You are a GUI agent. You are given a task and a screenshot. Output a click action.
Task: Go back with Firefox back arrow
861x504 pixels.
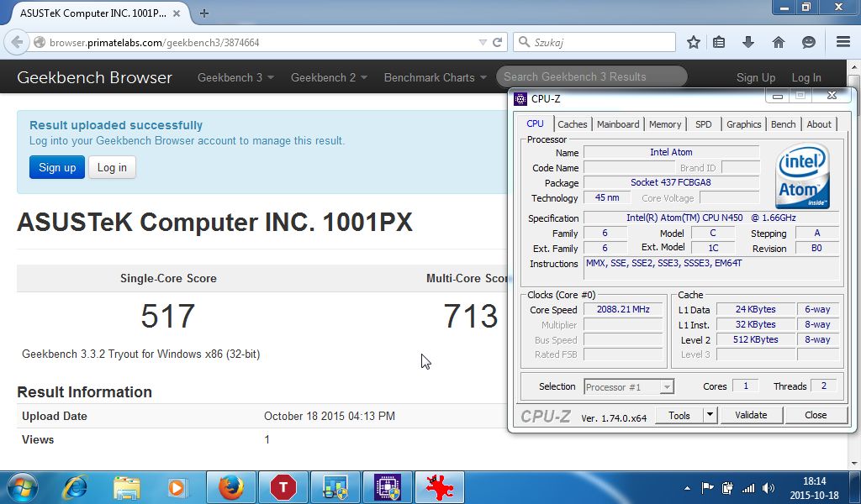17,42
